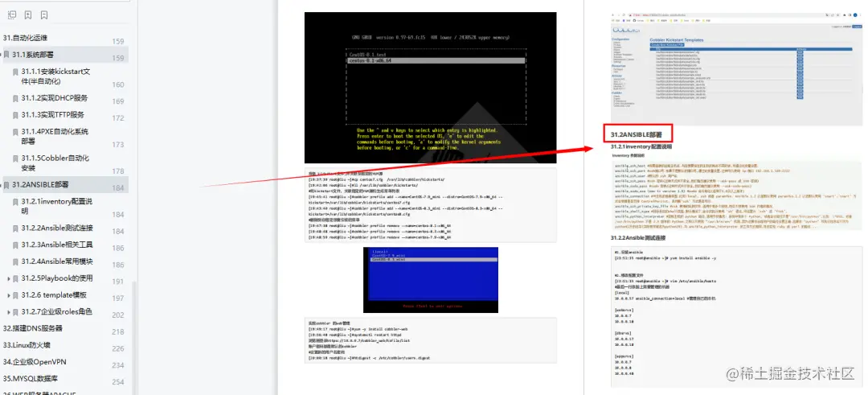This screenshot has width=868, height=395.
Task: Click bookmark icon beside 31.2.5Playbook的使用
Action: pos(15,278)
